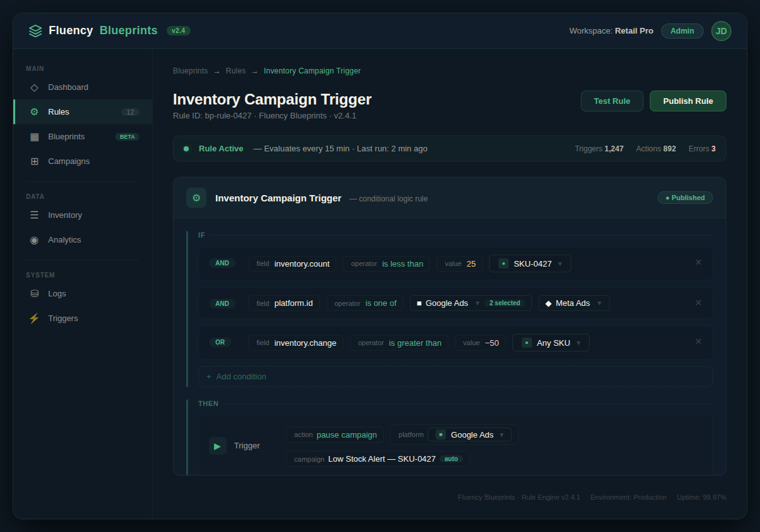Click the Analytics circle icon
Screen dimensions: 760x532
point(34,240)
